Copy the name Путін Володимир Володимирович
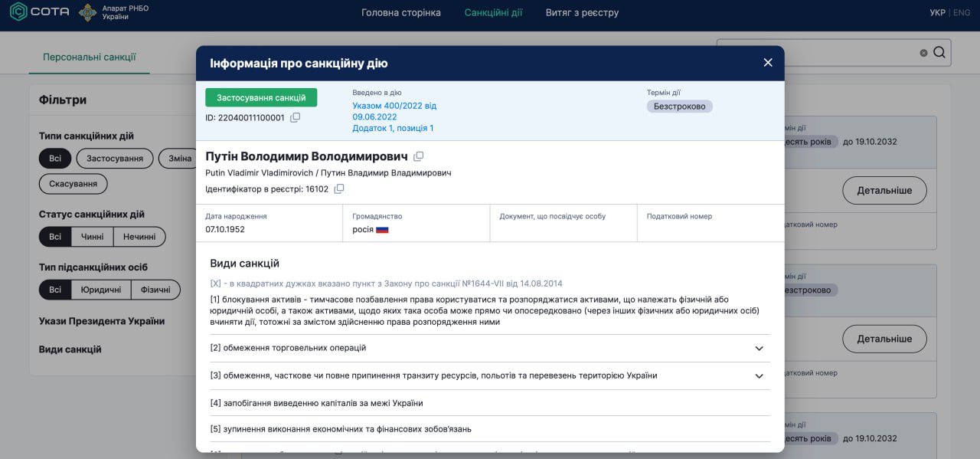Viewport: 980px width, 459px height. tap(418, 156)
